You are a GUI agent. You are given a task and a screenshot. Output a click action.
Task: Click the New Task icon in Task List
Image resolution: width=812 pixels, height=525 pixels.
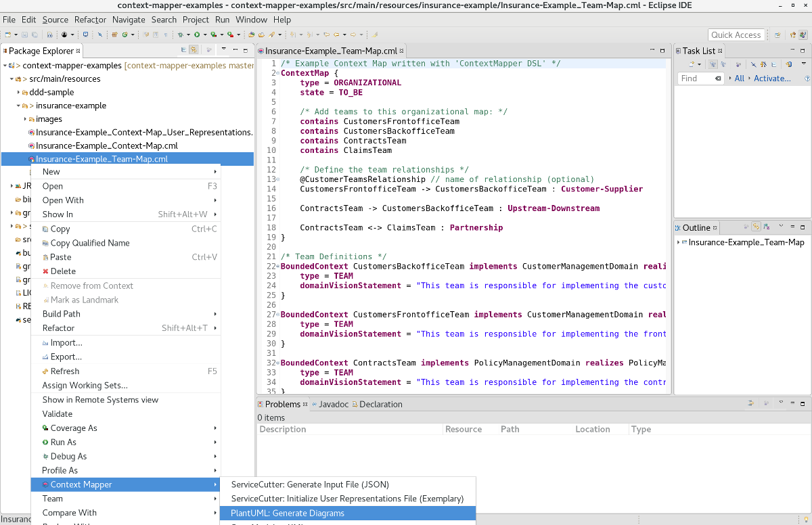tap(692, 65)
